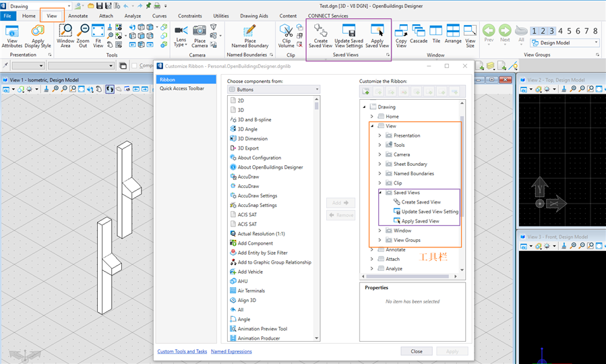The height and width of the screenshot is (364, 606).
Task: Select Window Area zoom tool
Action: [x=65, y=36]
